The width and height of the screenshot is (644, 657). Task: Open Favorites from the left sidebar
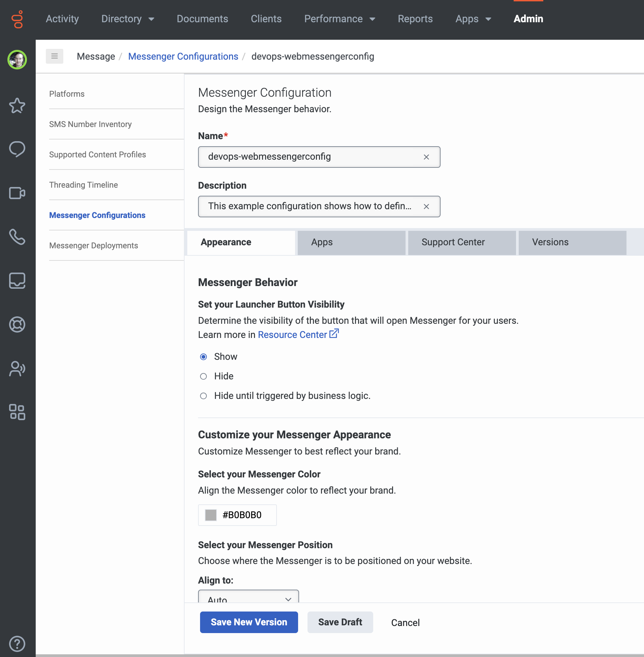tap(17, 106)
